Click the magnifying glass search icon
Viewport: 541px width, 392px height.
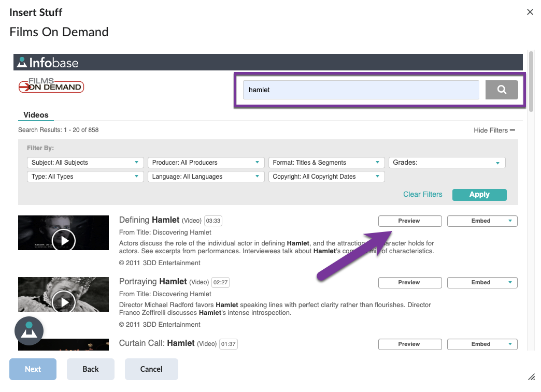[501, 89]
